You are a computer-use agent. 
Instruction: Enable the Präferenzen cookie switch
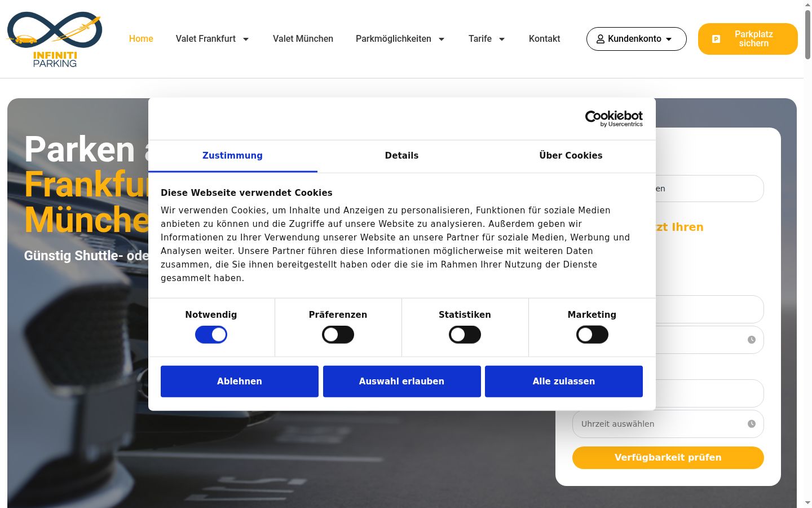click(x=338, y=335)
